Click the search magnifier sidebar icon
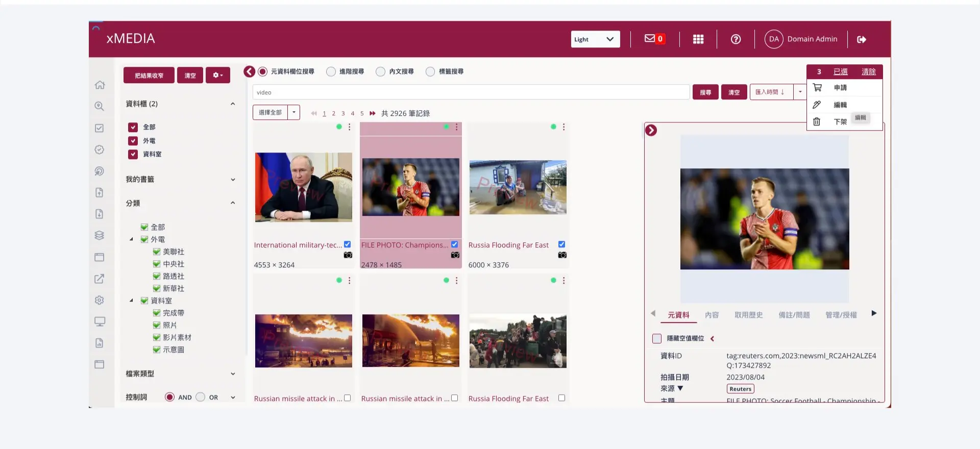The width and height of the screenshot is (980, 449). click(x=100, y=106)
